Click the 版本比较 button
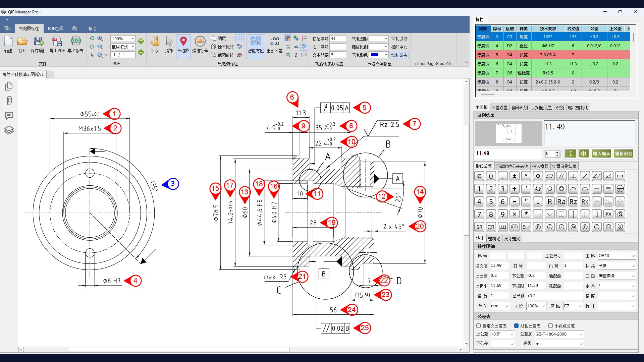The width and height of the screenshot is (644, 362). [x=223, y=47]
